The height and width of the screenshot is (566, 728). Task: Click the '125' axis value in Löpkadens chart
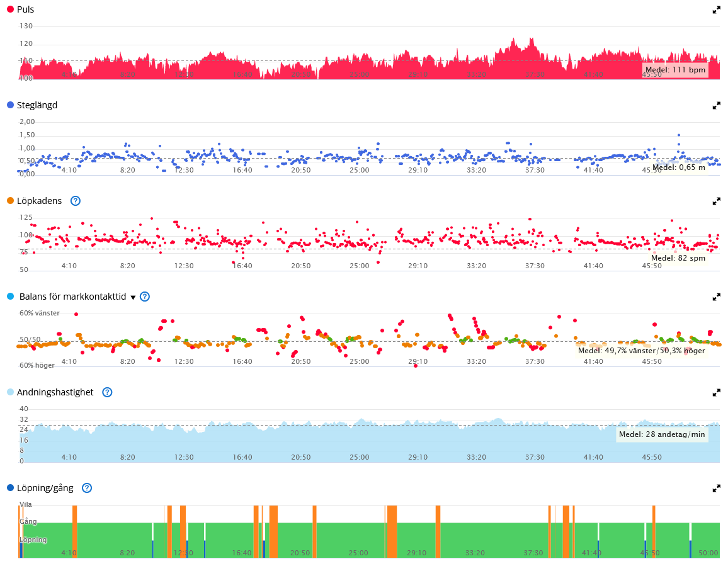coord(26,217)
